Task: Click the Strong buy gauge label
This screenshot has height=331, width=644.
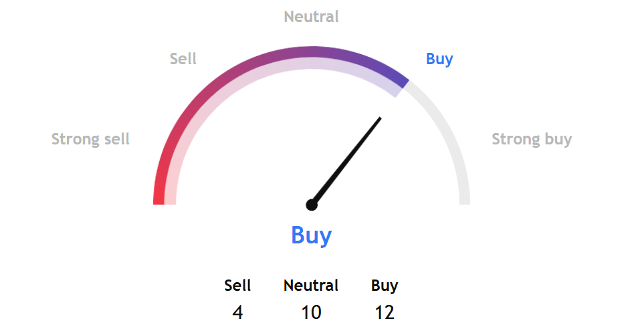Action: point(532,139)
